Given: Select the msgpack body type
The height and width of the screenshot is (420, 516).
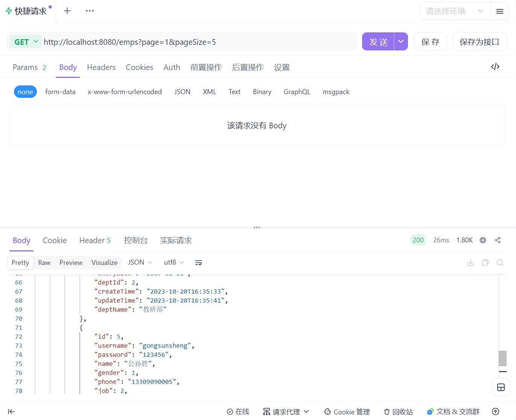Looking at the screenshot, I should 336,92.
